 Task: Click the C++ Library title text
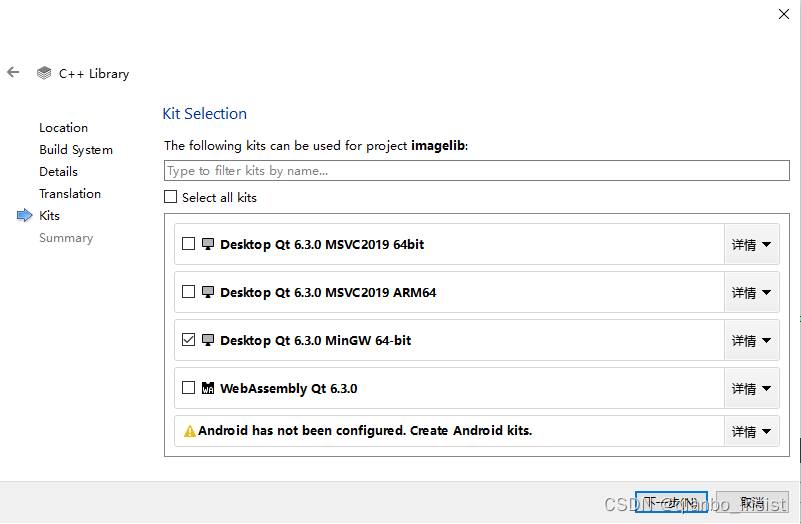click(x=94, y=74)
